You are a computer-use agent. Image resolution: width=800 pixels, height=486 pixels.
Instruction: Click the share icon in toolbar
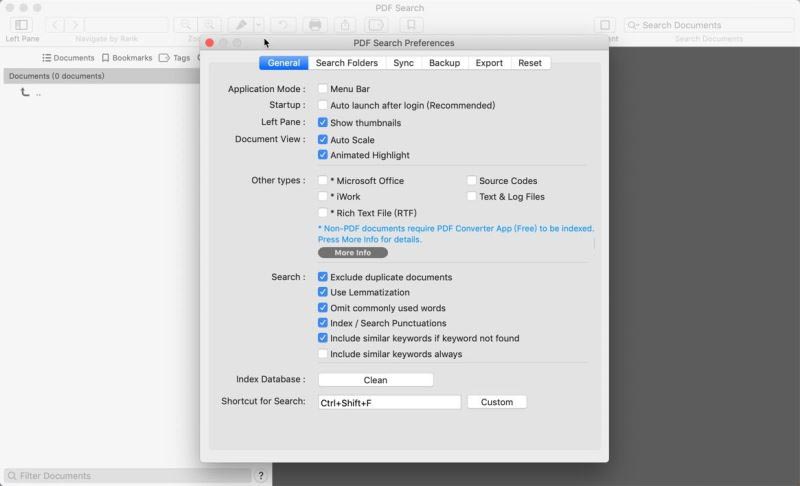345,25
